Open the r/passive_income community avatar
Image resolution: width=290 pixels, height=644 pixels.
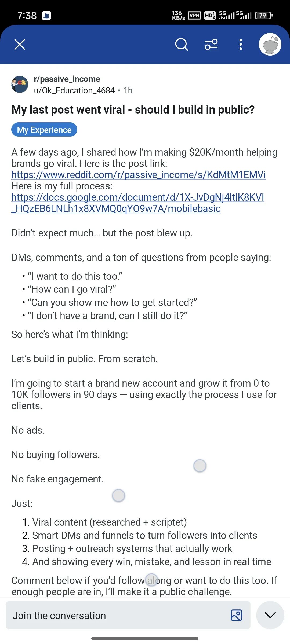tap(20, 84)
